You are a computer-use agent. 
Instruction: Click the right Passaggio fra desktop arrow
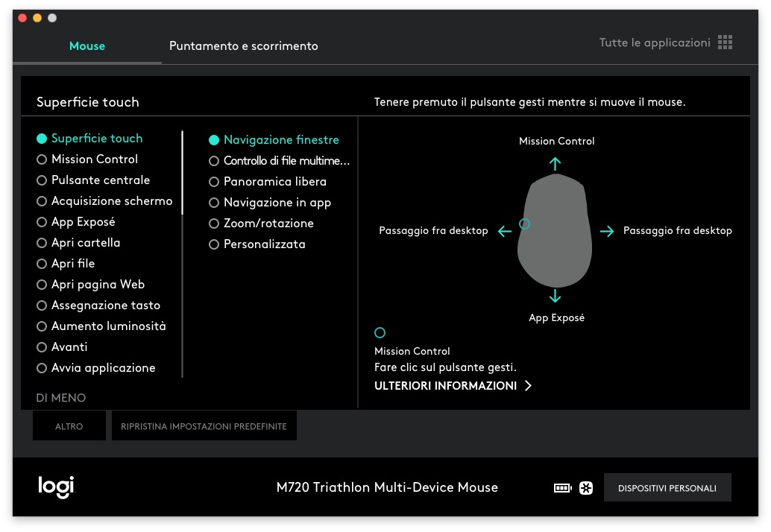click(607, 231)
